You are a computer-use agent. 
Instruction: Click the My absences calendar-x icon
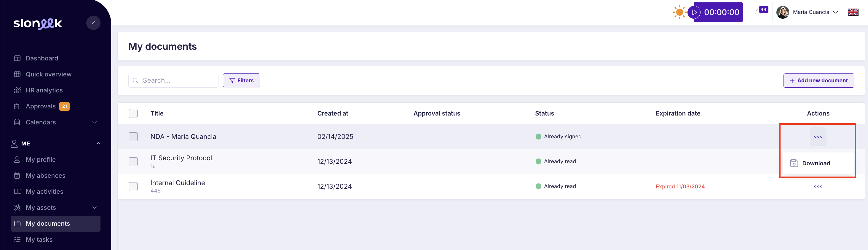pos(17,176)
